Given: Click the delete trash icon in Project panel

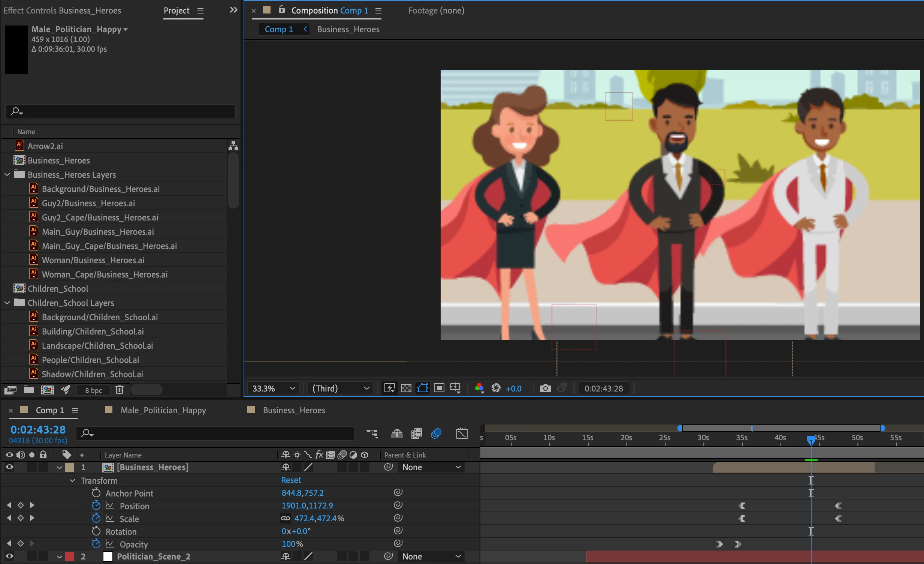Looking at the screenshot, I should click(119, 390).
